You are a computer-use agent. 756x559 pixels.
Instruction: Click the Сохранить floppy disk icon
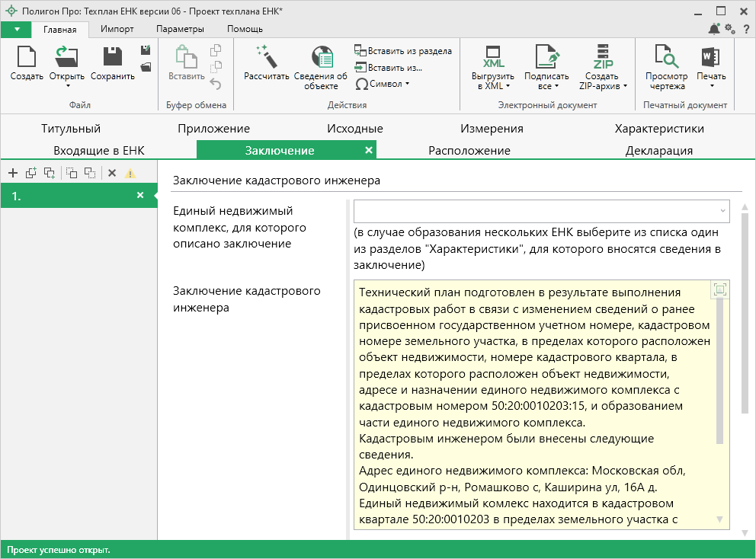click(113, 58)
